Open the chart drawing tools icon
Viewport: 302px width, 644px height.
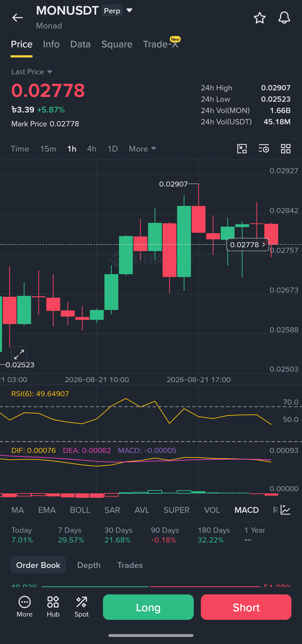(x=242, y=149)
